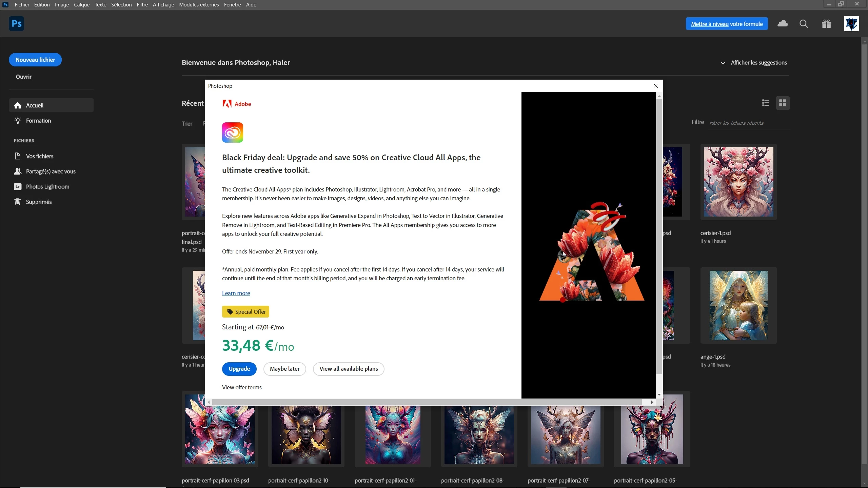Go to Formation lightbulb item
The height and width of the screenshot is (488, 868).
(x=38, y=121)
